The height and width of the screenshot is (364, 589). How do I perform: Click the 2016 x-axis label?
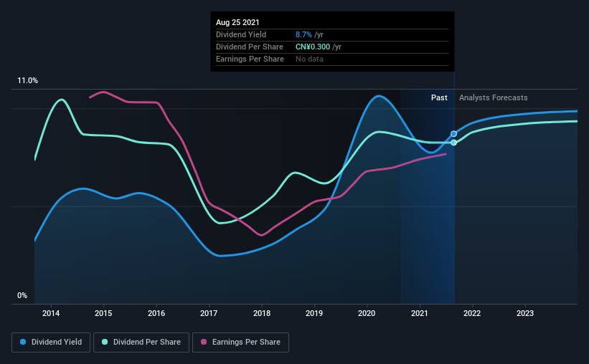[x=156, y=313]
